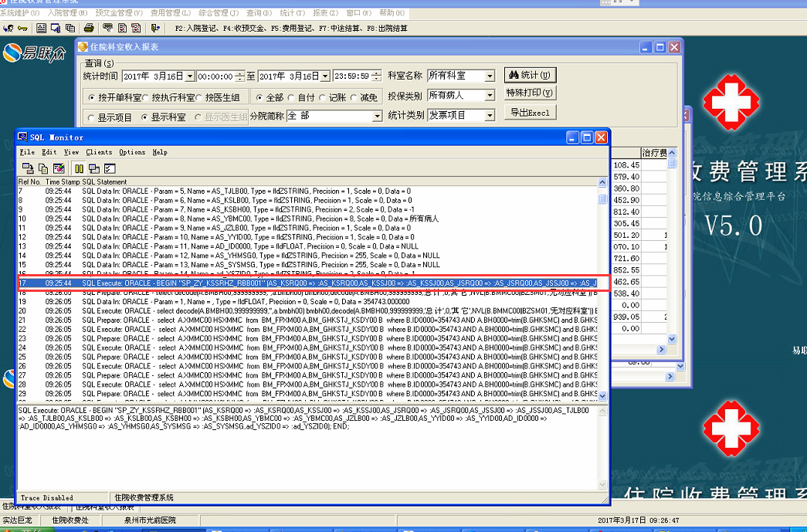The image size is (807, 532).
Task: Open Clients menu in SQL Monitor
Action: coord(99,152)
